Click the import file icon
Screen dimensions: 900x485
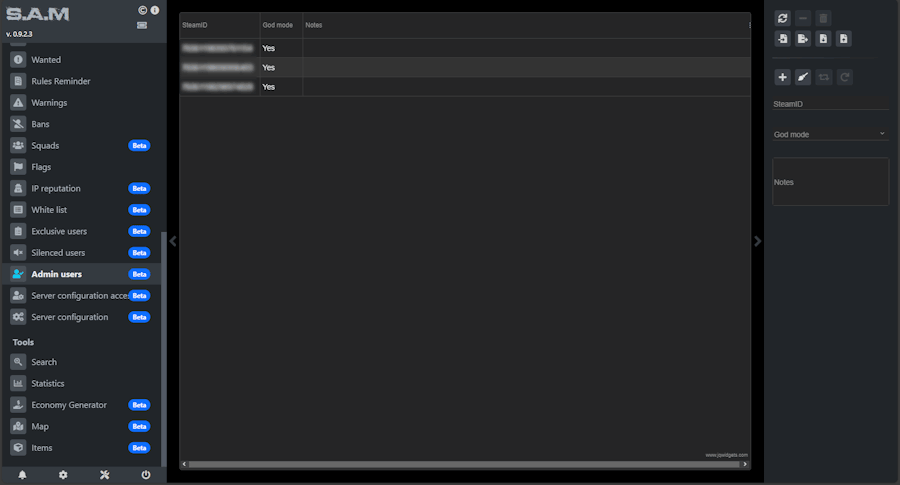(782, 39)
